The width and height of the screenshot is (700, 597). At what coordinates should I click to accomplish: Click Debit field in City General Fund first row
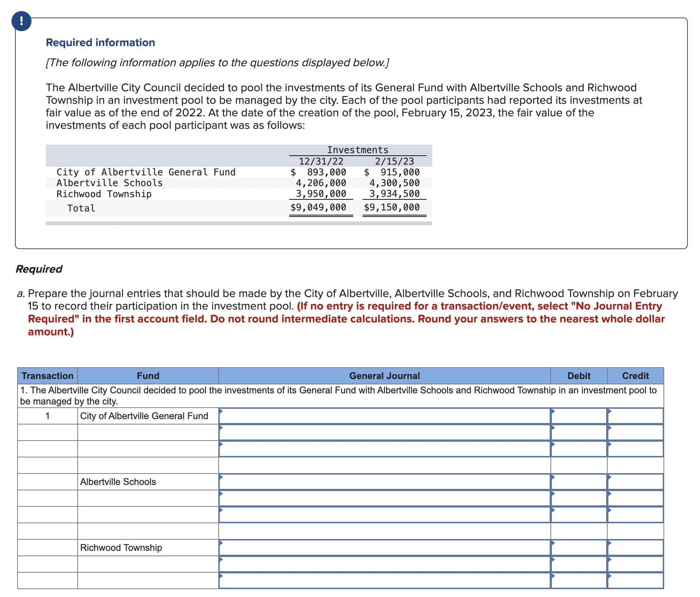tap(579, 416)
